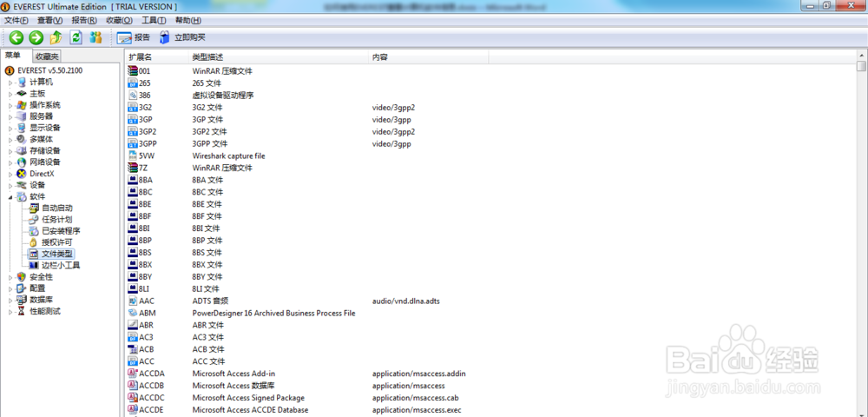Click the driver icon for 386 row
Viewport: 868px width, 417px height.
pyautogui.click(x=133, y=96)
